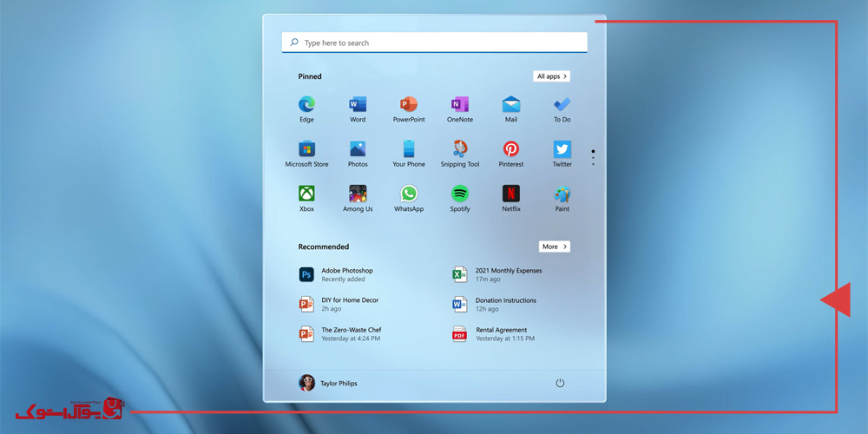The image size is (868, 434).
Task: Open the All apps list
Action: coord(551,76)
